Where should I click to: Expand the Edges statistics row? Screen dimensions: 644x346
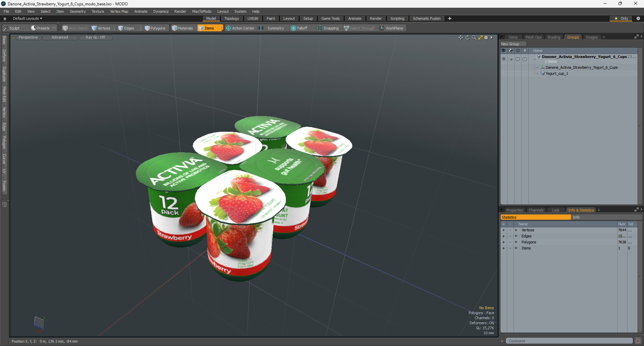516,236
